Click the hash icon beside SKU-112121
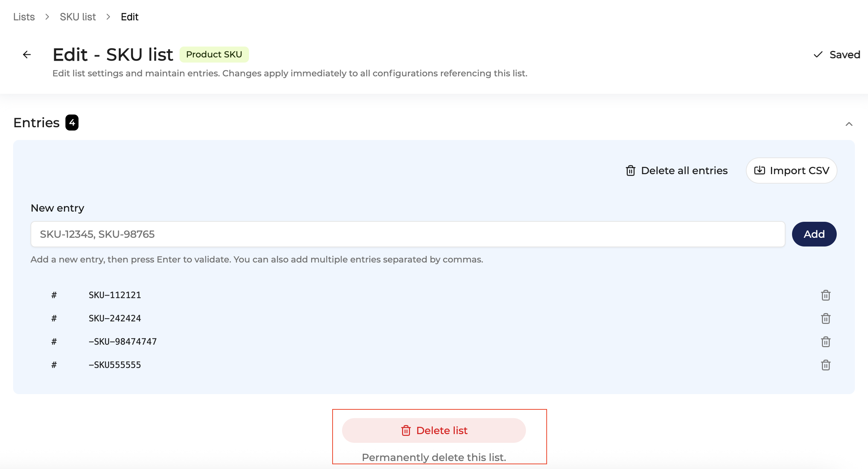 pyautogui.click(x=54, y=295)
